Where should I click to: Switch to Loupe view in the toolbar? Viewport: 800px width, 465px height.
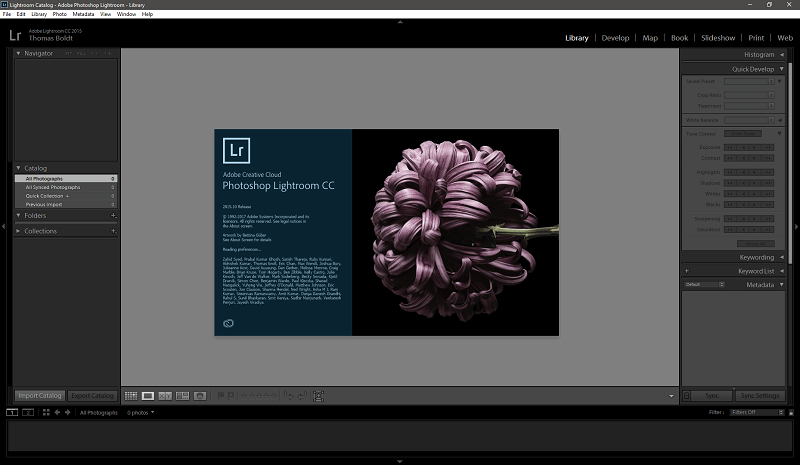(148, 396)
